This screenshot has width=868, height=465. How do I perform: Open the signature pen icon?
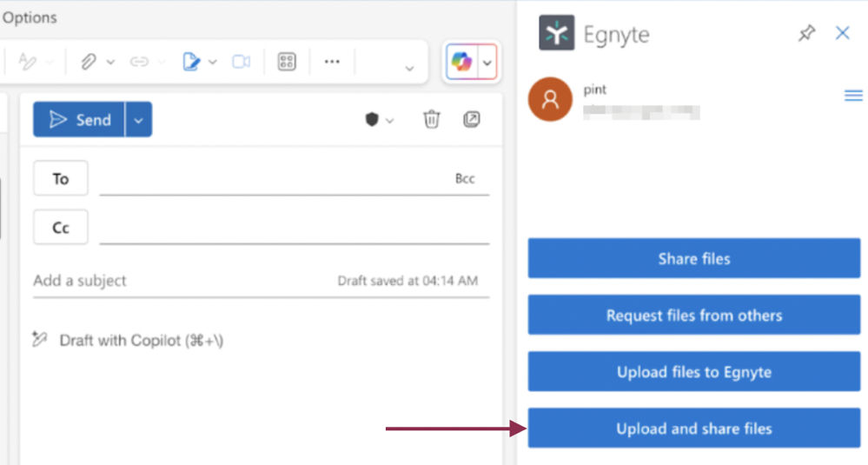[191, 62]
